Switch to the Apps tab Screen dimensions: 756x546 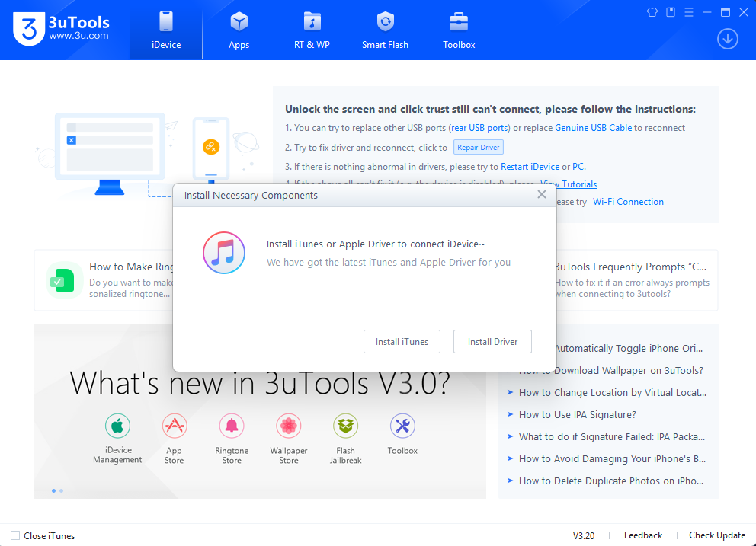click(x=239, y=30)
